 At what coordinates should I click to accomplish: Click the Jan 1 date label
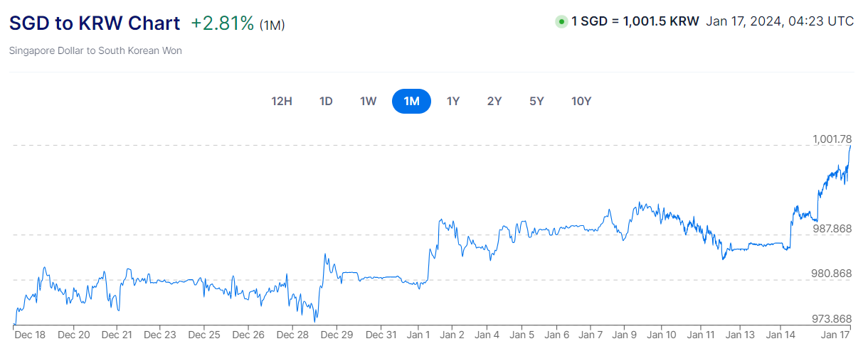[x=418, y=334]
